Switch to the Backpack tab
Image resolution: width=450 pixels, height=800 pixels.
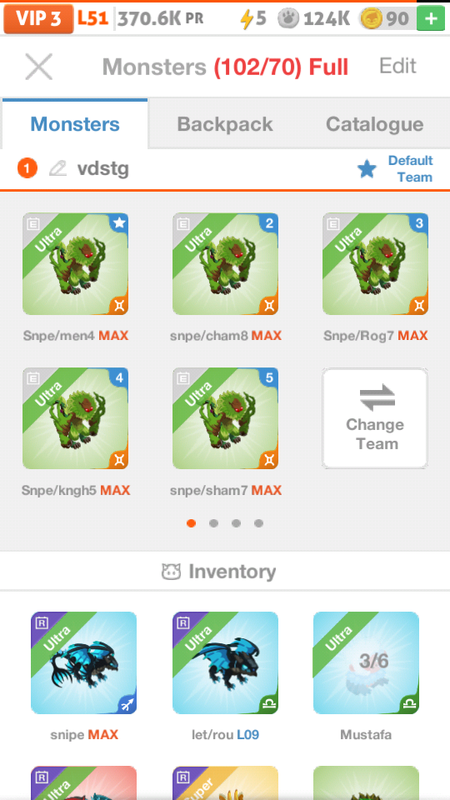[x=225, y=124]
